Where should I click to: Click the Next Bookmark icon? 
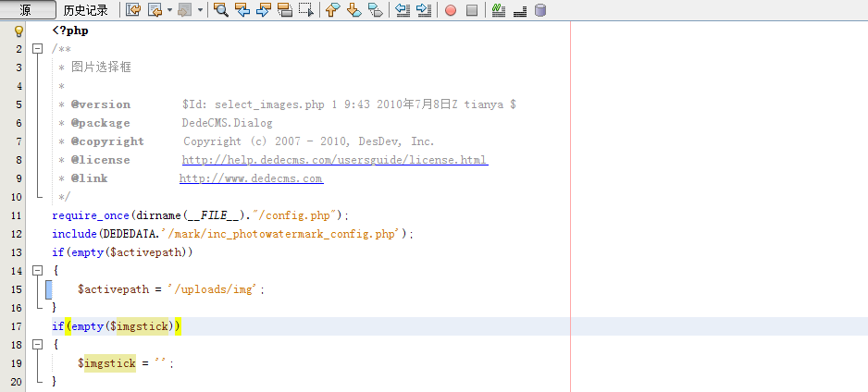[353, 10]
